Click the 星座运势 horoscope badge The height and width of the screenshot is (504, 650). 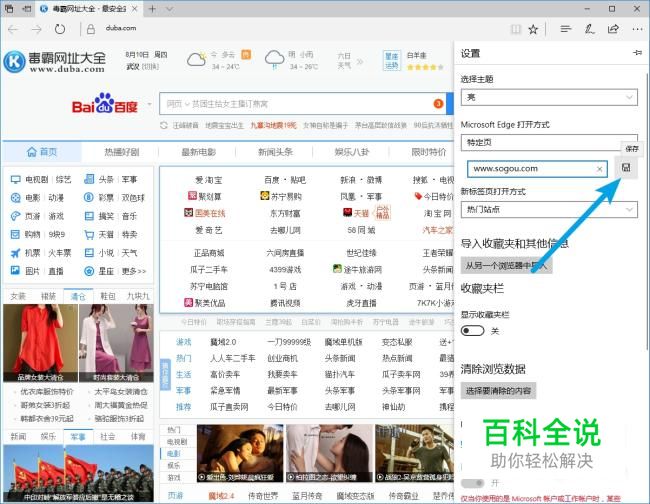click(x=391, y=61)
